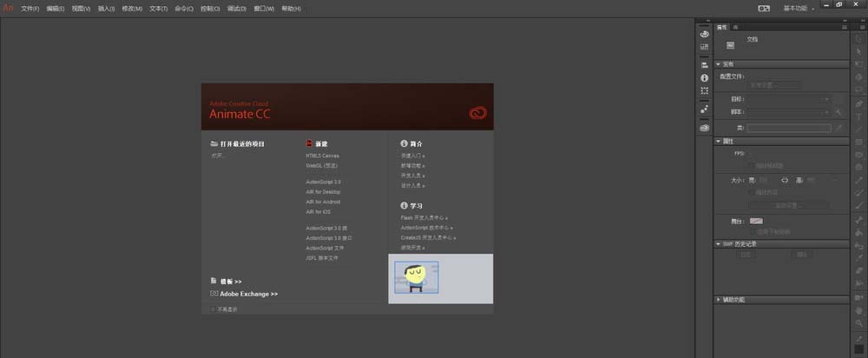Create a new ActionScript 3.0 接口 file
Image resolution: width=868 pixels, height=358 pixels.
[x=329, y=238]
